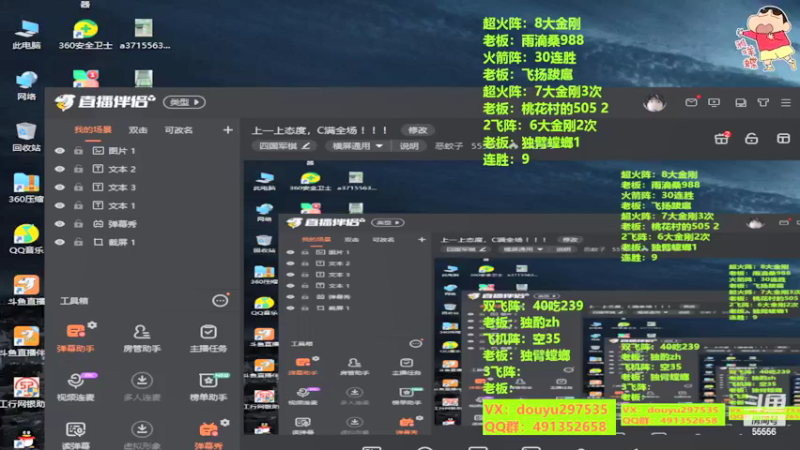Viewport: 800px width, 450px height.
Task: Click 恶蚊子 streamer name in main window
Action: point(449,146)
